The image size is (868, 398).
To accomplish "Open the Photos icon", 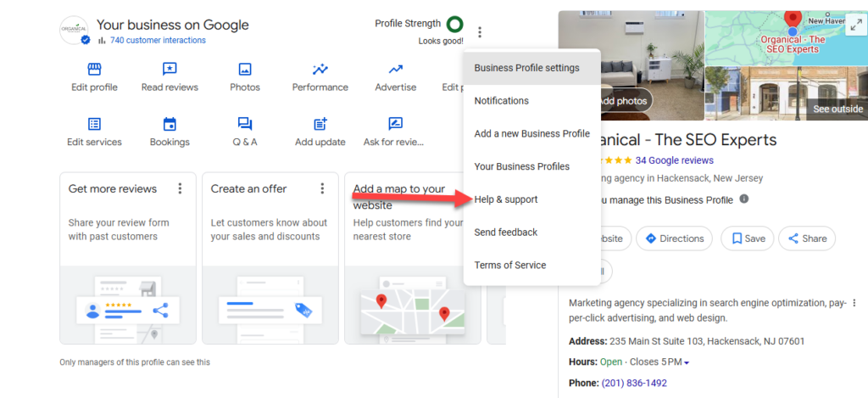I will tap(245, 70).
